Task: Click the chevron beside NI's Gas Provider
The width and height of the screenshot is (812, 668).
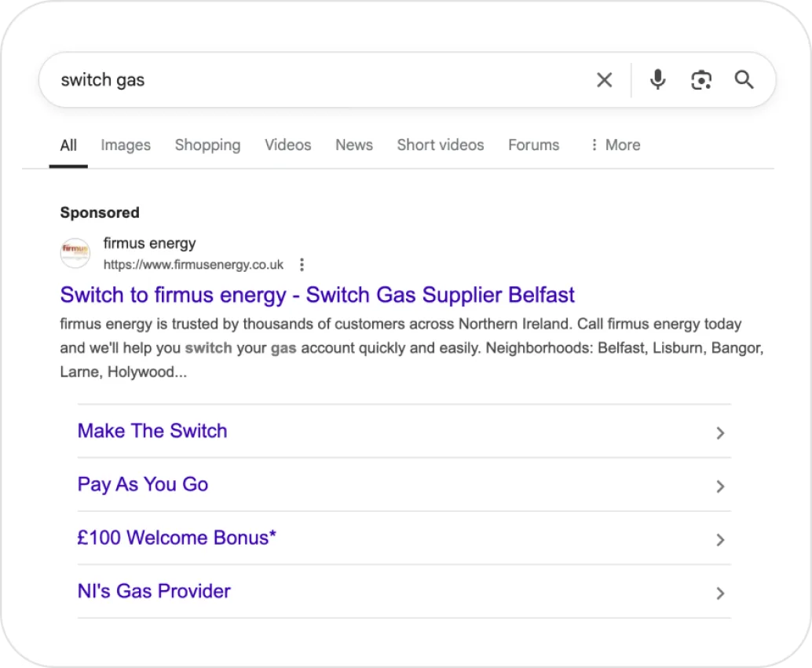Action: (x=720, y=593)
